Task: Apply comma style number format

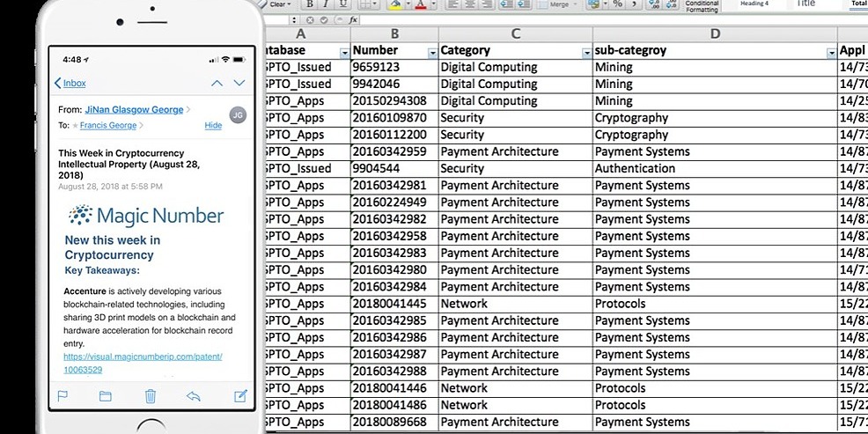Action: (x=634, y=4)
